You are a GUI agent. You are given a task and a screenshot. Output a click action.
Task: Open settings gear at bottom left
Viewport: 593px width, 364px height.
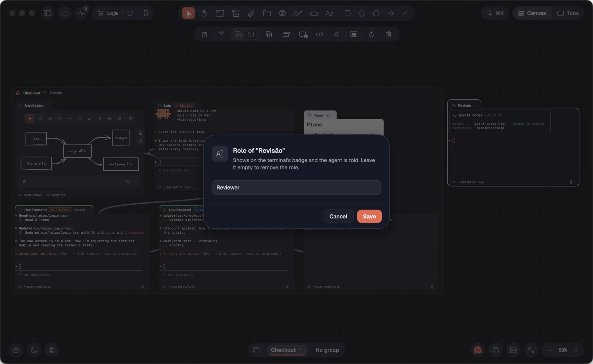[16, 350]
